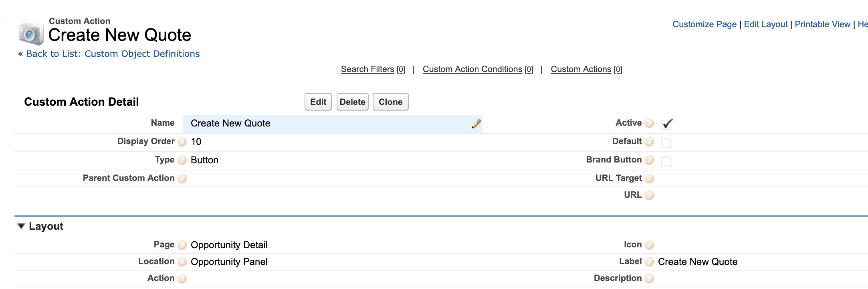Click help icon next to Parent Custom Action

[182, 179]
